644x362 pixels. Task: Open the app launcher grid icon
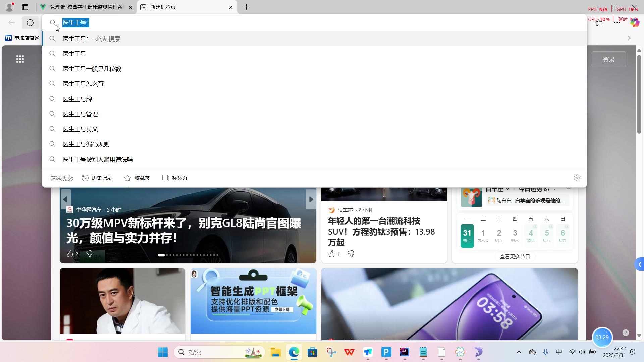pyautogui.click(x=20, y=59)
